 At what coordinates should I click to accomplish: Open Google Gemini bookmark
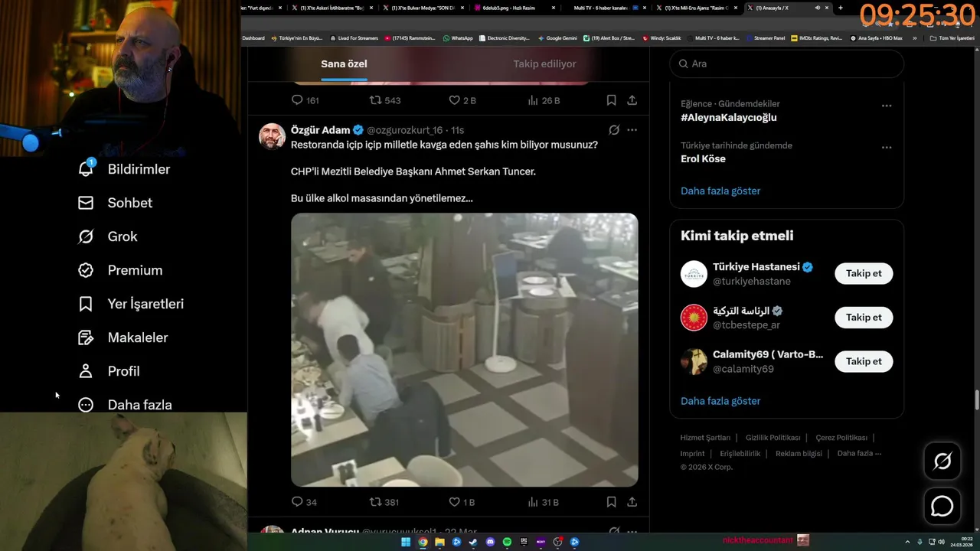click(557, 37)
